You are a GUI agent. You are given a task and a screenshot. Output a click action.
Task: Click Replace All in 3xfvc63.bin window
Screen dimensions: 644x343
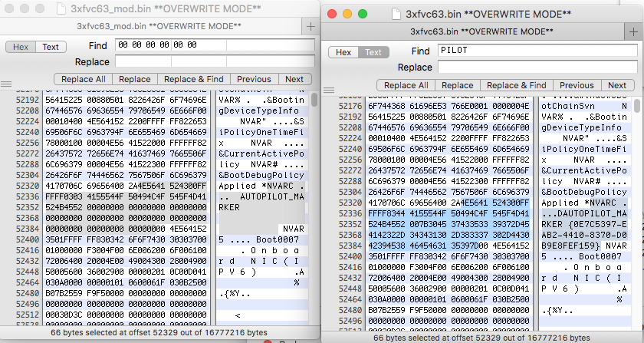point(406,85)
